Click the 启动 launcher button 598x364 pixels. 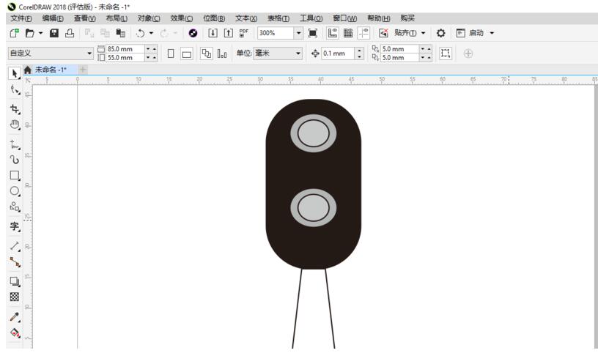tap(476, 33)
